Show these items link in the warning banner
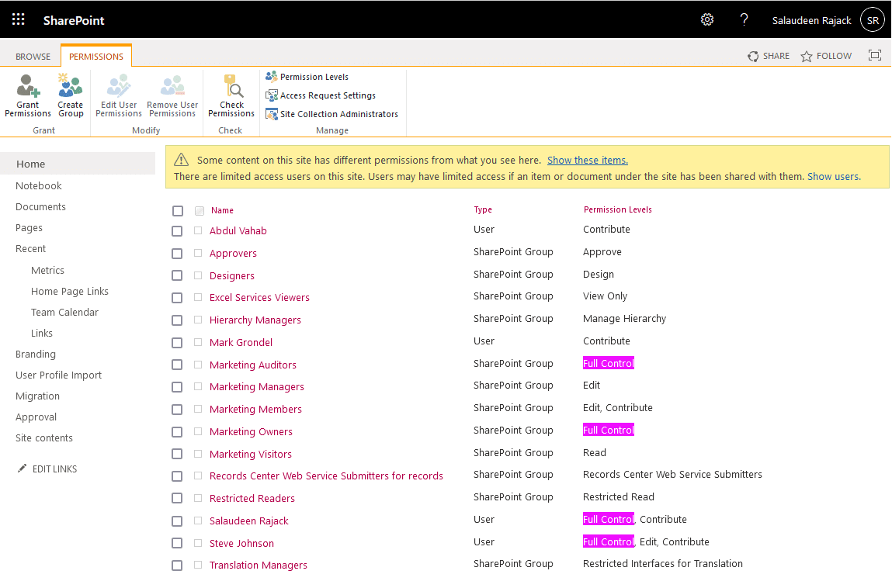This screenshot has height=588, width=892. tap(587, 160)
